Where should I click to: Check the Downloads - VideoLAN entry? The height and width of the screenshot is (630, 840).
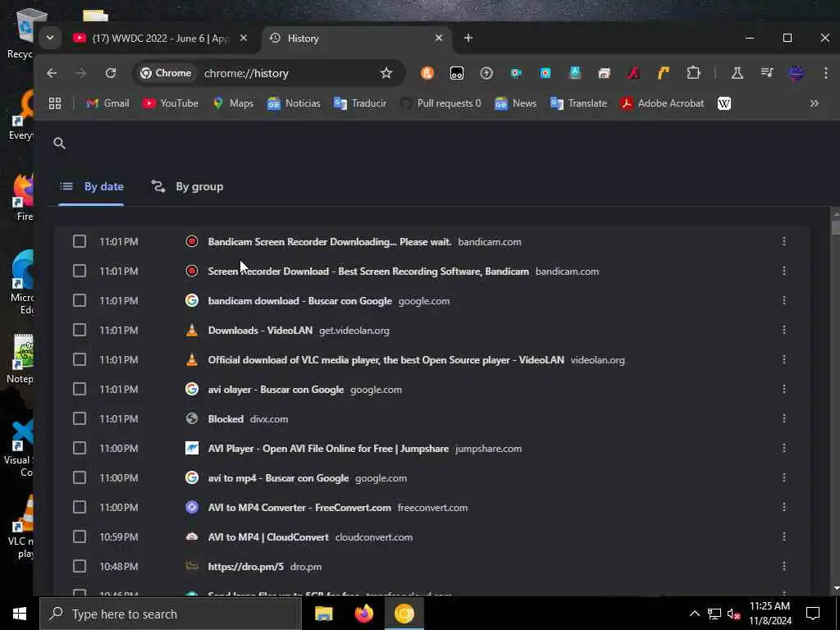pyautogui.click(x=80, y=330)
